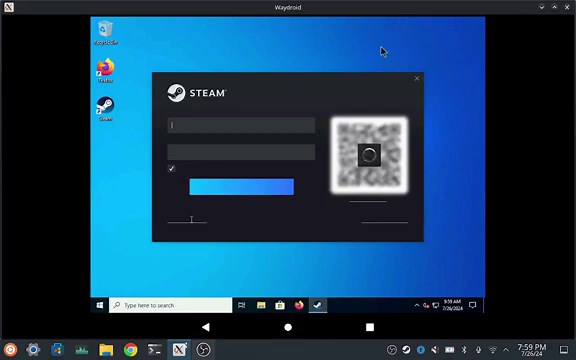This screenshot has height=360, width=576.
Task: Open the Steam desktop shortcut
Action: tap(105, 109)
